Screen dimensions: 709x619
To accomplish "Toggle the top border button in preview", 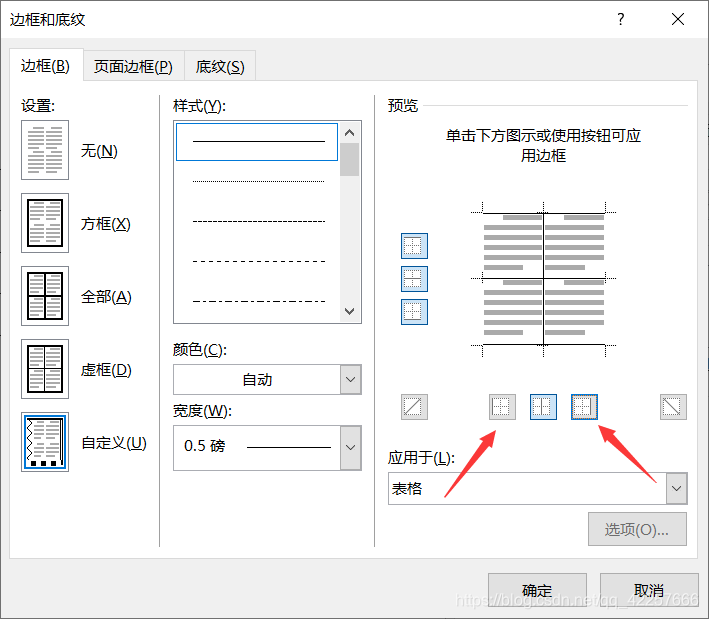I will click(x=414, y=246).
